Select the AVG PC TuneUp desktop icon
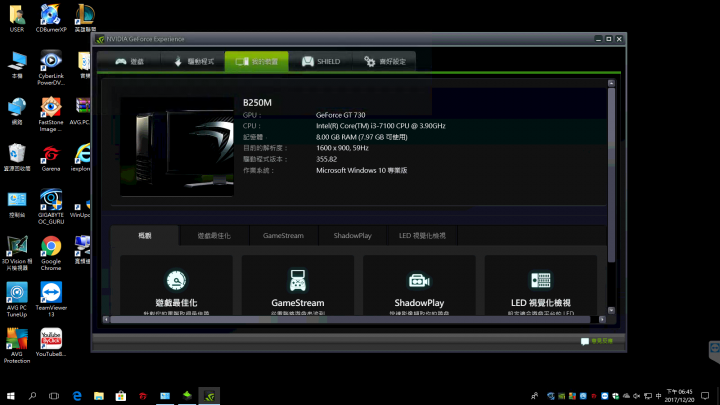 click(x=17, y=300)
